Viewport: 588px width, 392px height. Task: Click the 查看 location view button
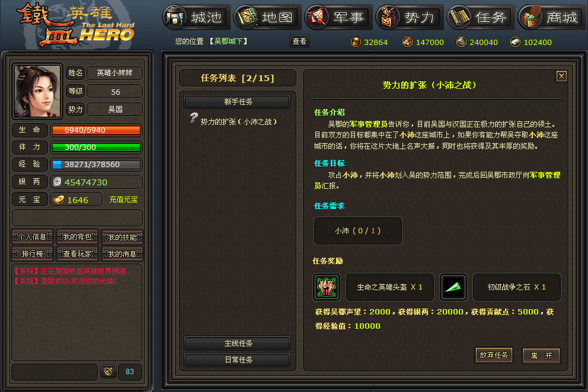coord(299,41)
